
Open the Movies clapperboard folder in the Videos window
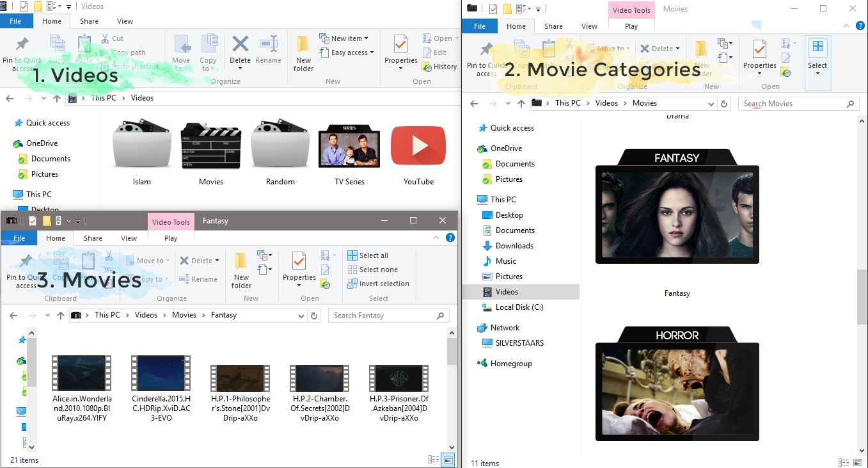[211, 153]
